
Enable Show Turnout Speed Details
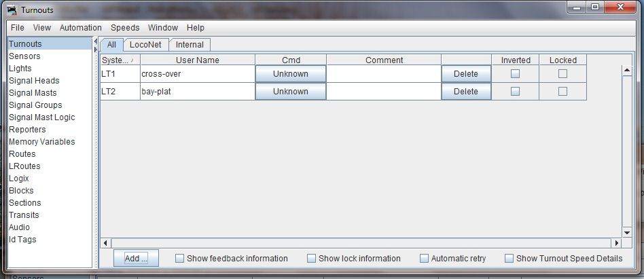(x=509, y=259)
